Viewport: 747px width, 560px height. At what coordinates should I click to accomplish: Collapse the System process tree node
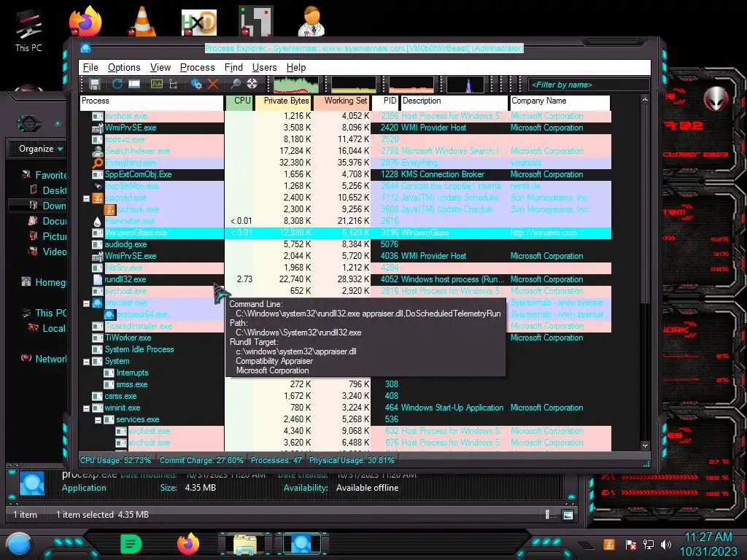click(x=86, y=362)
